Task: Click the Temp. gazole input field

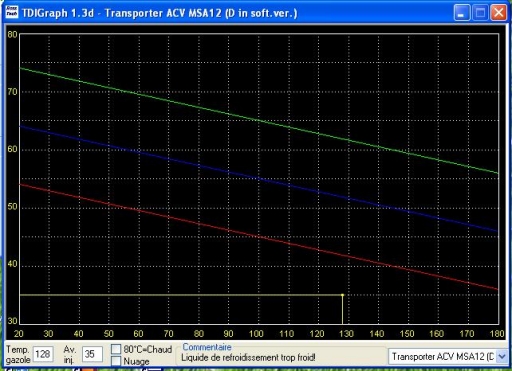Action: 43,354
